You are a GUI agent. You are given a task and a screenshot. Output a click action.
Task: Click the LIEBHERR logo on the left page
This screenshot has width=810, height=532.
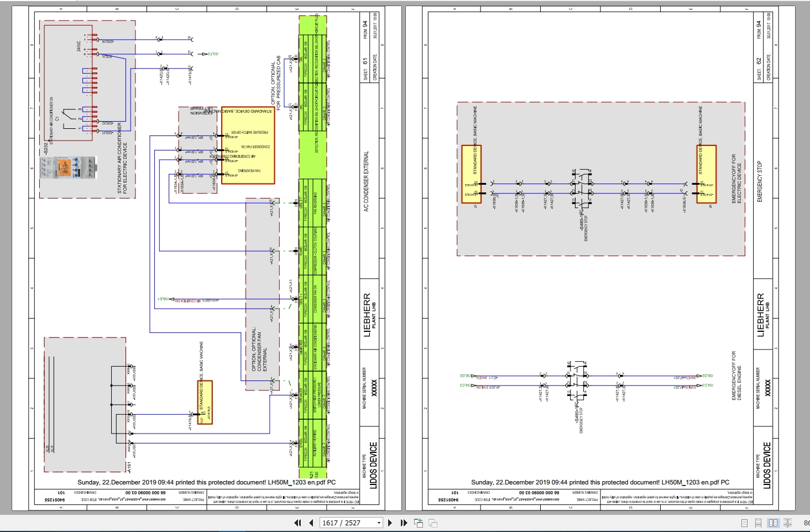click(367, 315)
